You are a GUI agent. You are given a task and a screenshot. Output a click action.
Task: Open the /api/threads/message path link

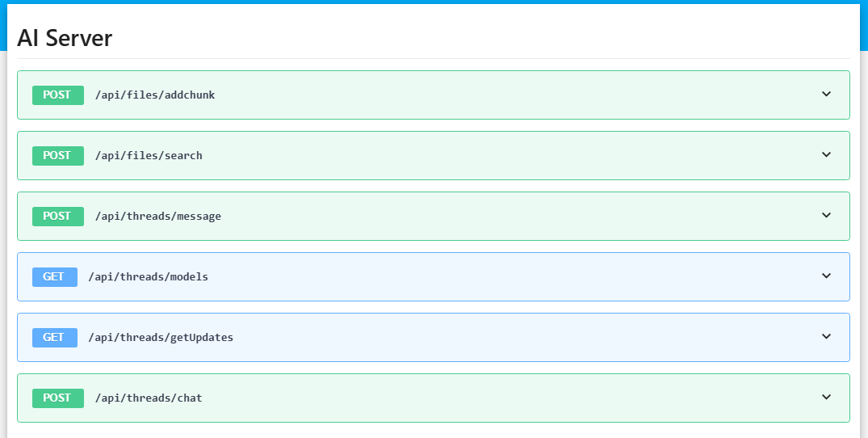pos(157,217)
